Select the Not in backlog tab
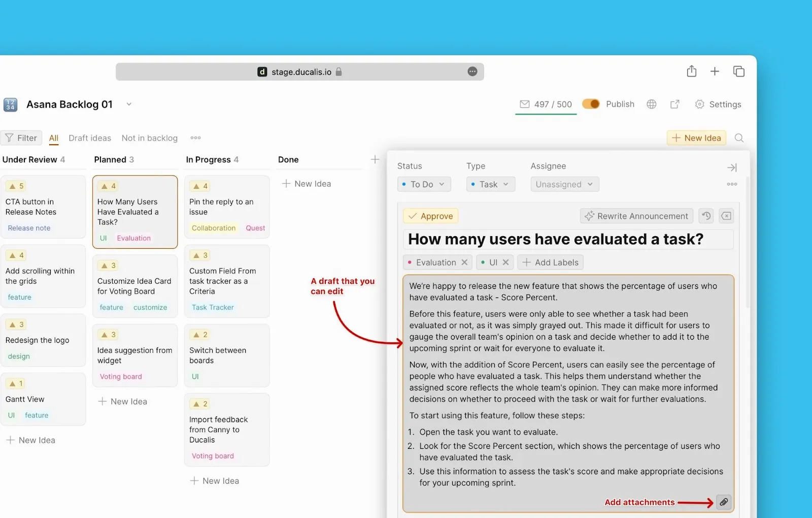This screenshot has height=518, width=812. point(150,138)
